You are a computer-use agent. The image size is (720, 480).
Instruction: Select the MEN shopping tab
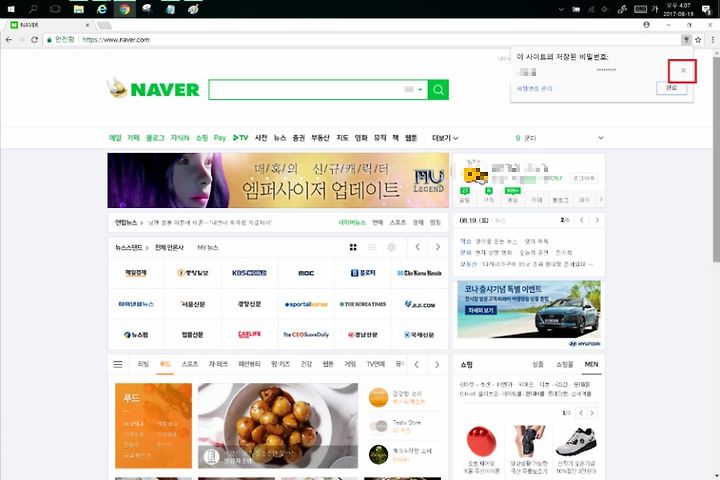pos(591,364)
